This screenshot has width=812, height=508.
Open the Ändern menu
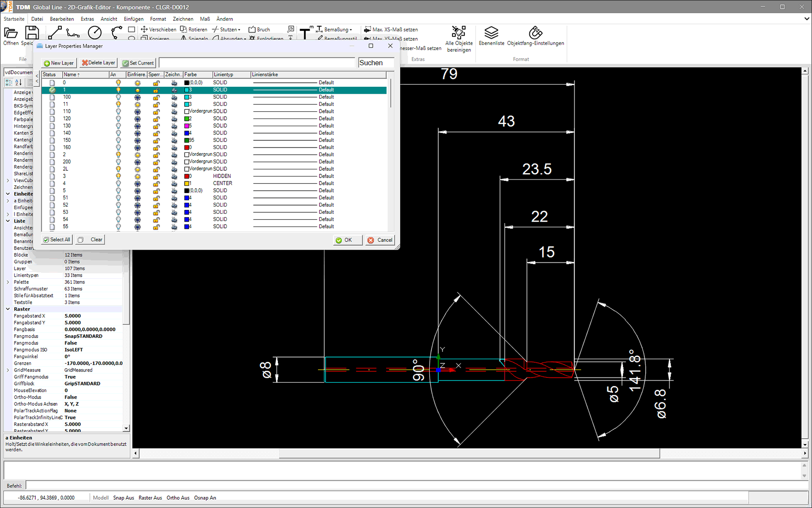[225, 19]
